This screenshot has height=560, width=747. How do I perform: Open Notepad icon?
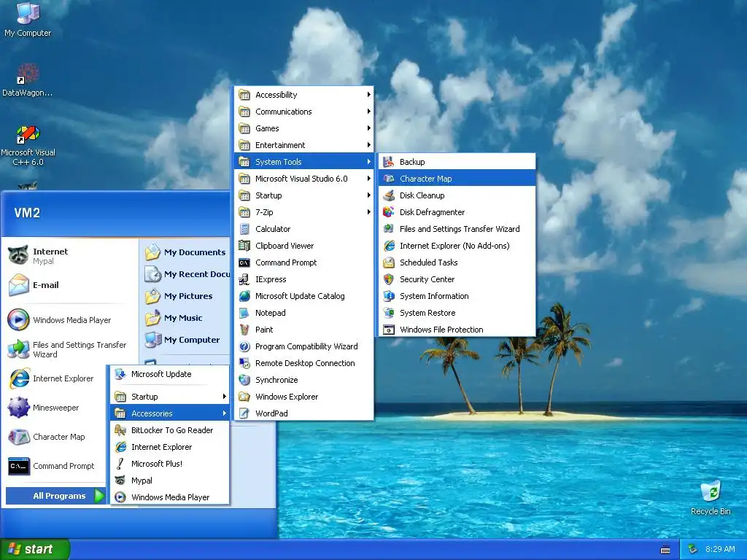coord(244,313)
